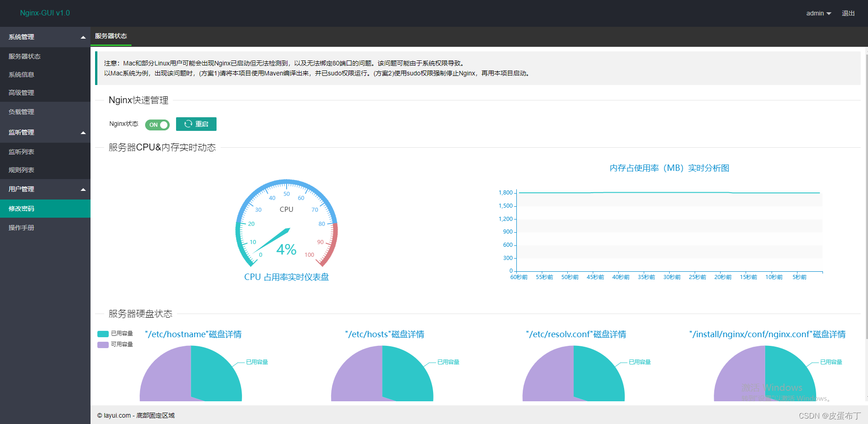
Task: Open 服务器状态 in sidebar
Action: point(45,56)
